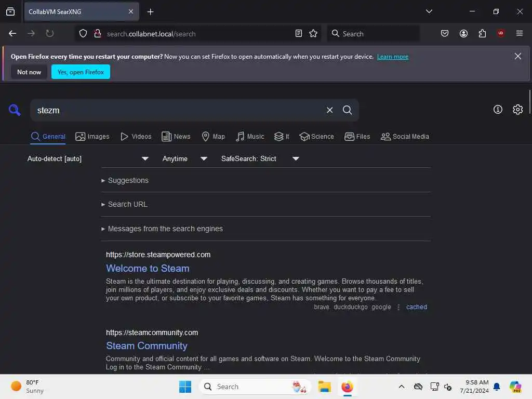The width and height of the screenshot is (532, 399).
Task: Dismiss the Firefox startup notification bar
Action: pyautogui.click(x=518, y=56)
